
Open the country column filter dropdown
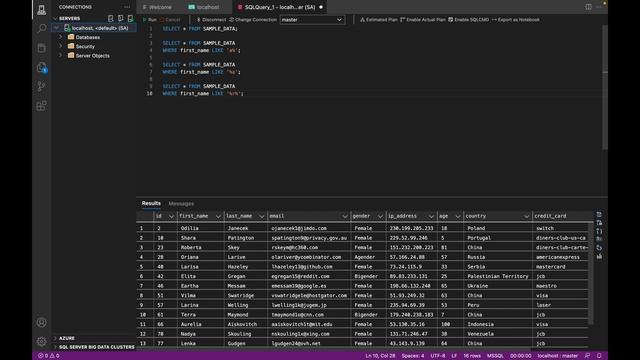coord(526,216)
